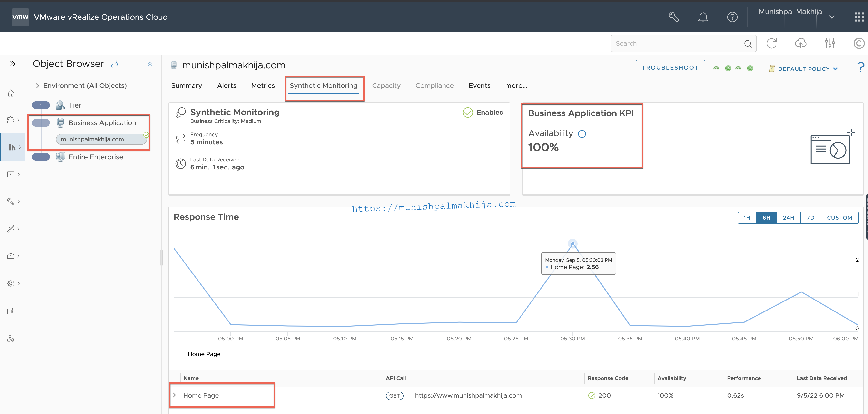
Task: Select munishpalmakhija.com in Object Browser
Action: [101, 139]
